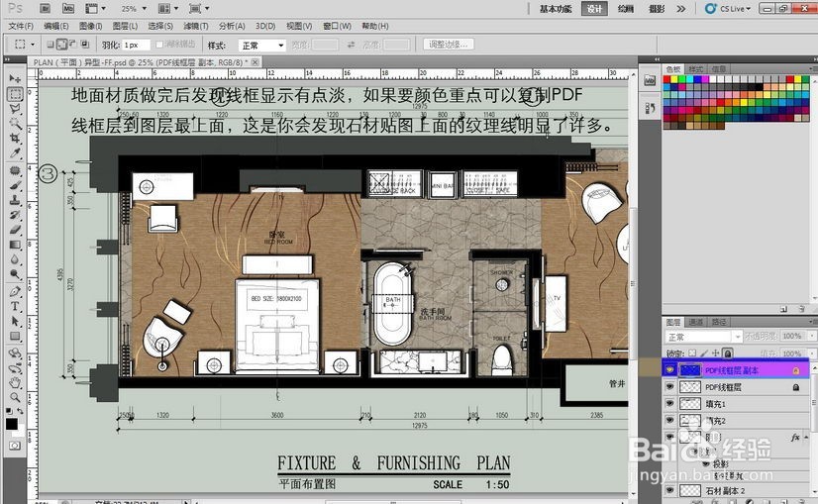818x504 pixels.
Task: Select the Path Selection tool
Action: pos(15,321)
